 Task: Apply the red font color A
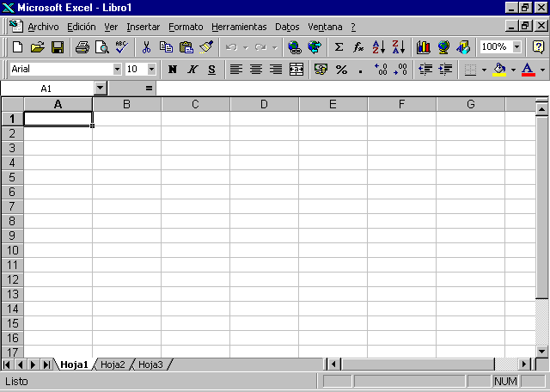point(529,69)
